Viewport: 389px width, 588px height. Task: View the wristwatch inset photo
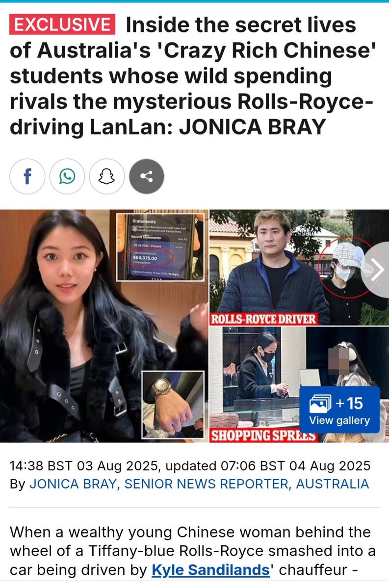(173, 405)
